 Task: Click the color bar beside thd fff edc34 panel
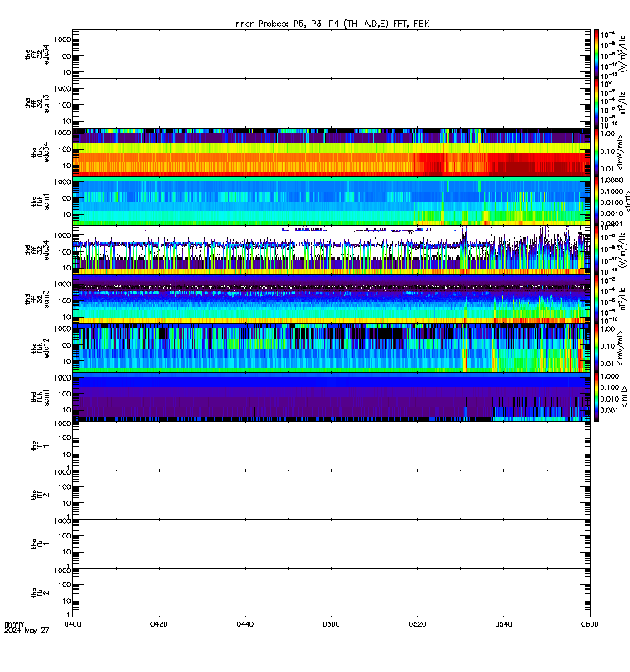(x=596, y=250)
